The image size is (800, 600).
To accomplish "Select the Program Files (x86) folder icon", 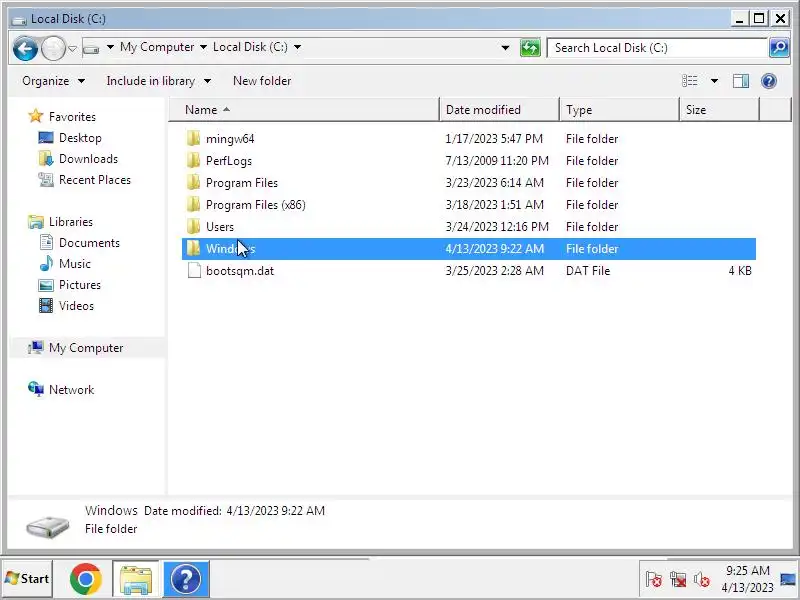I will (x=193, y=204).
